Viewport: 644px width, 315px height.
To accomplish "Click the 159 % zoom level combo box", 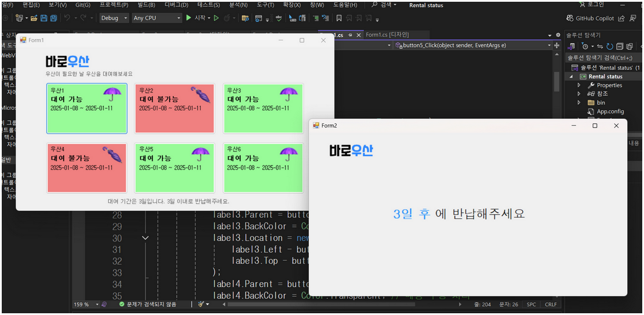I will (x=86, y=305).
